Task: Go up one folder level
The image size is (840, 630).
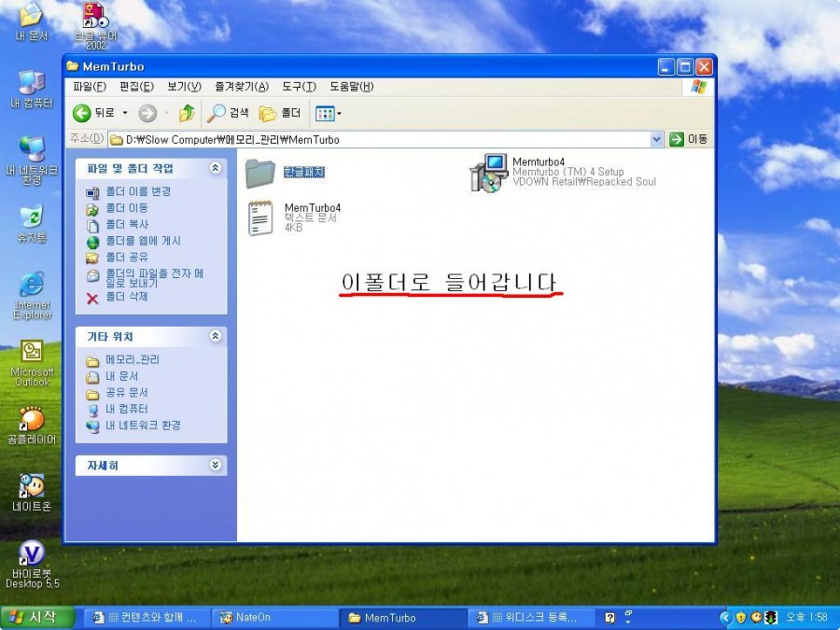Action: point(187,113)
